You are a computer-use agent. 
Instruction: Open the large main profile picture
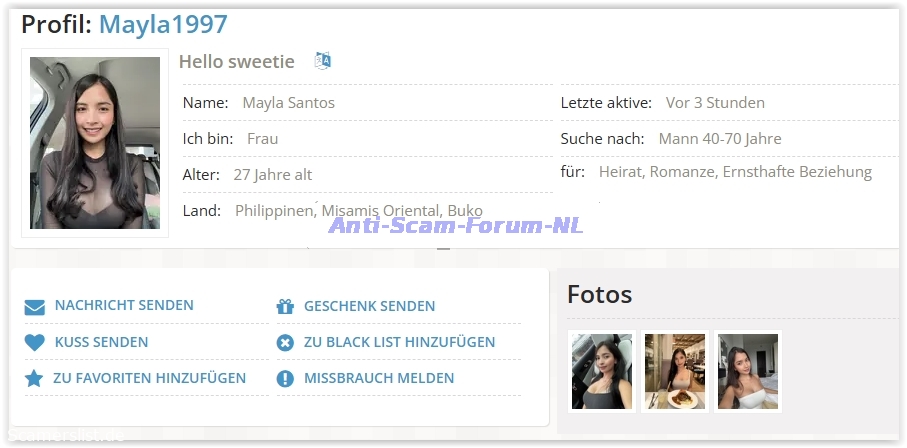pyautogui.click(x=95, y=143)
